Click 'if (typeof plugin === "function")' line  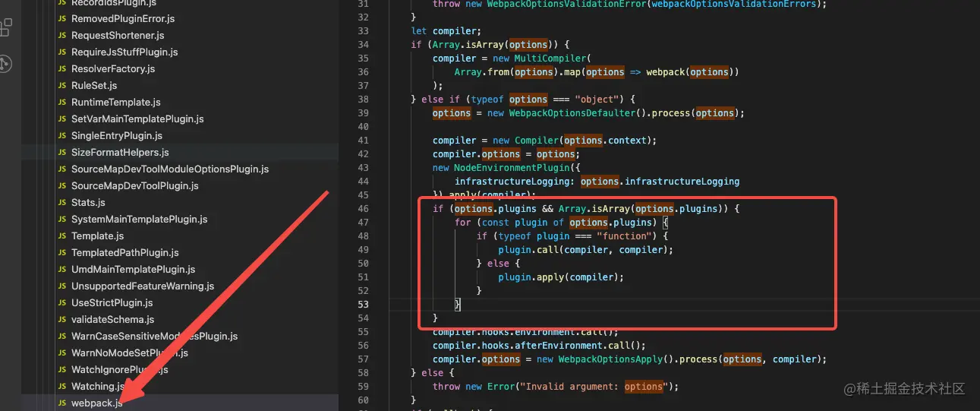pyautogui.click(x=572, y=236)
